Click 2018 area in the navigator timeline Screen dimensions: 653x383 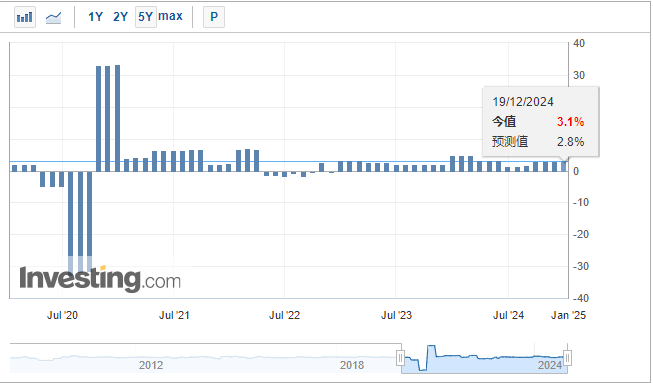coord(352,365)
